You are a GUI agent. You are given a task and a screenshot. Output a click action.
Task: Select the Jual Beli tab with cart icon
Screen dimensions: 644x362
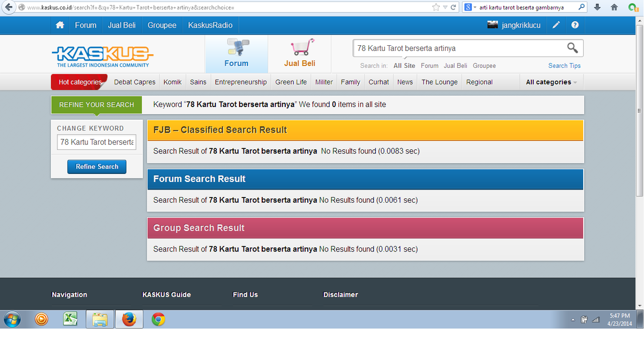point(299,54)
